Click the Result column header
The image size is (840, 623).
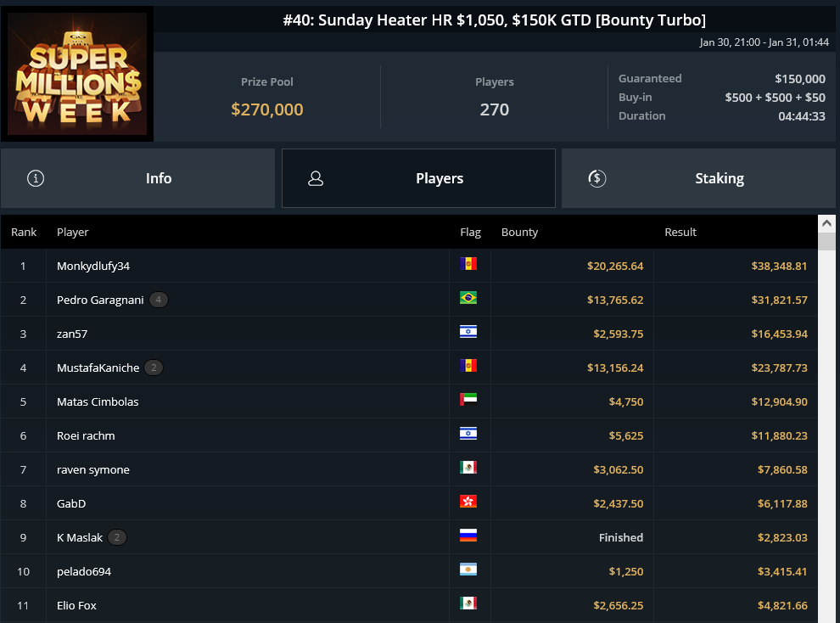click(x=680, y=232)
